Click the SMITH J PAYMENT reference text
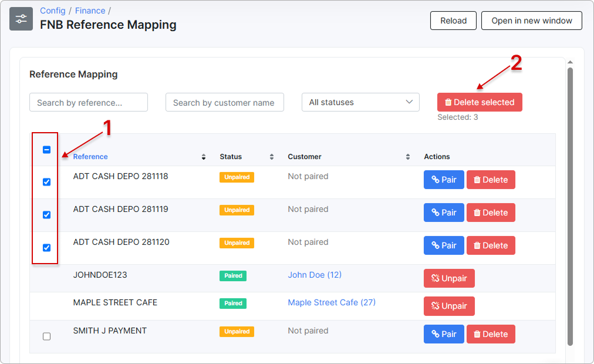Screen dimensions: 594x364 coord(110,331)
